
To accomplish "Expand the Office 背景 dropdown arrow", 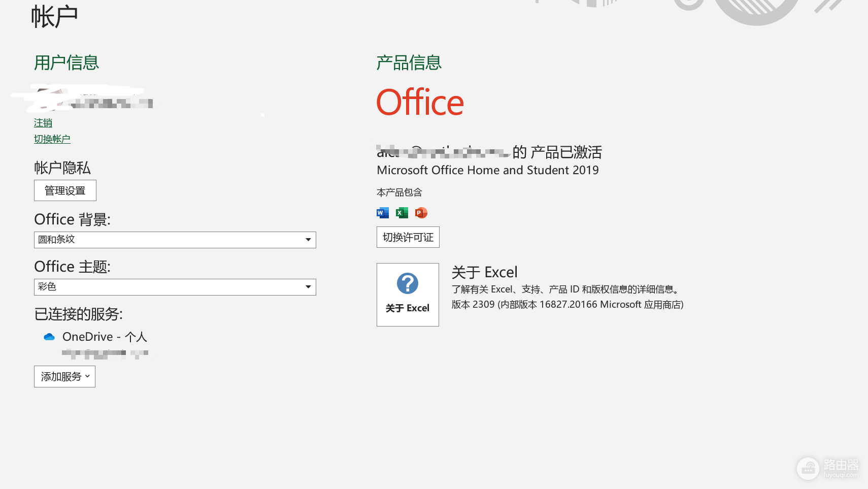I will pyautogui.click(x=308, y=240).
